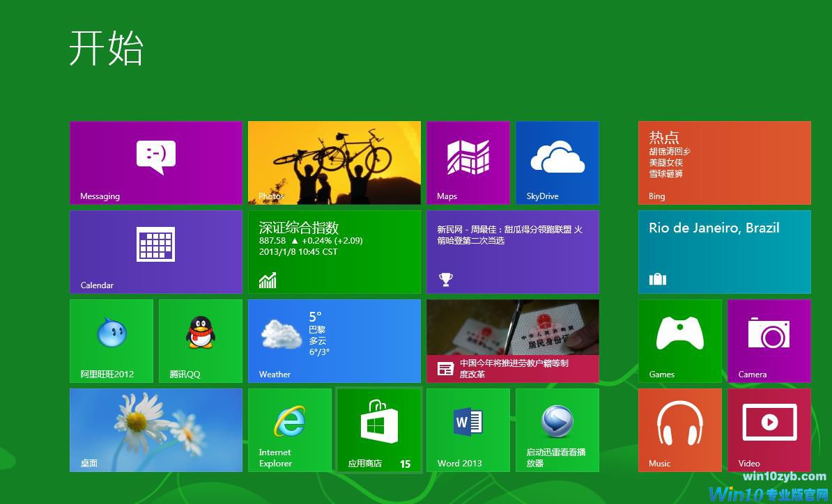
Task: Open 腾讯QQ from the Start screen
Action: [x=200, y=340]
